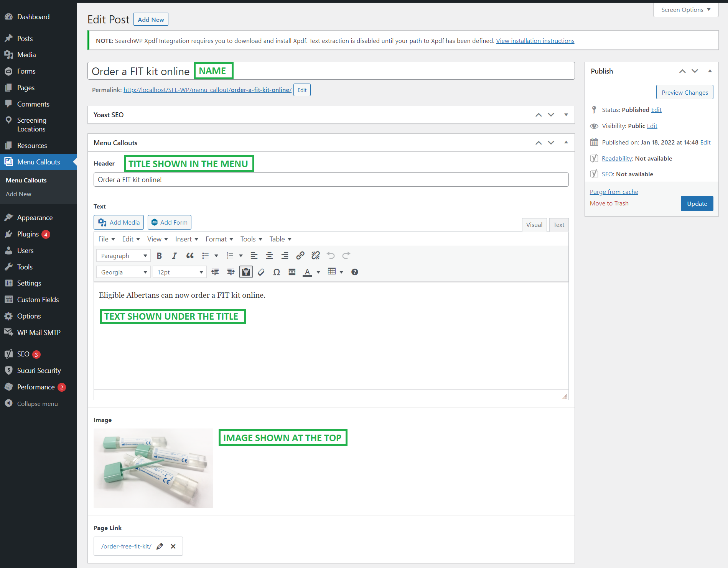Open the Format menu in the editor
This screenshot has height=568, width=728.
coord(219,239)
